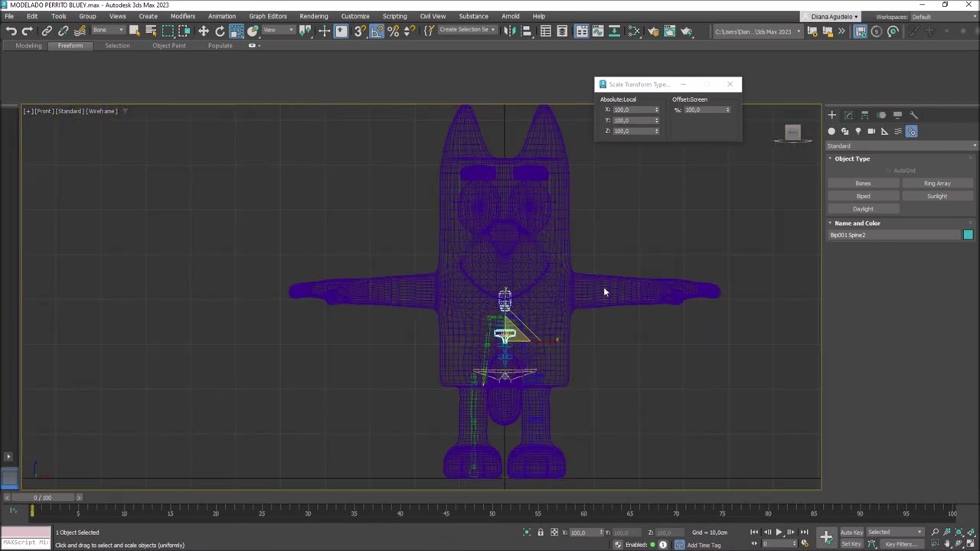This screenshot has width=980, height=551.
Task: Click the Bip001 Spine2 name field
Action: pos(894,235)
